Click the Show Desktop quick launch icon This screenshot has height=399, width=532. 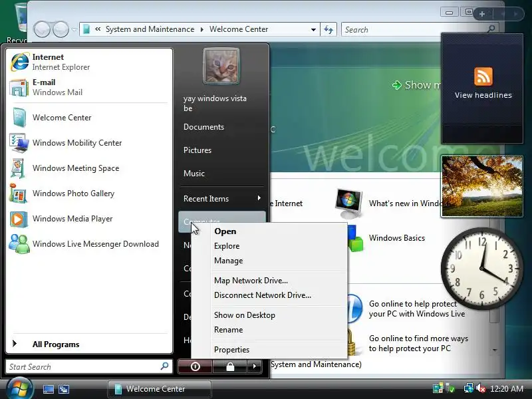(48, 389)
